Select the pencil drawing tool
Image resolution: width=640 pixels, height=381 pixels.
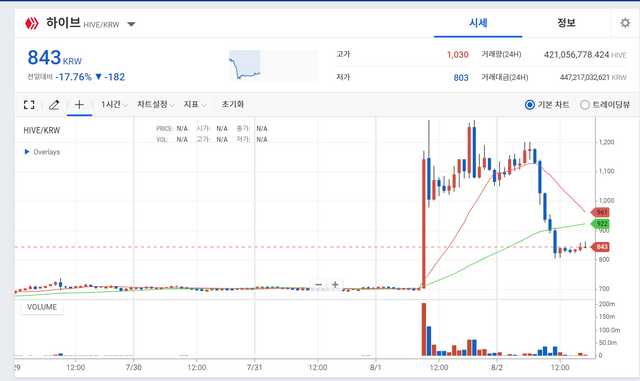point(54,105)
